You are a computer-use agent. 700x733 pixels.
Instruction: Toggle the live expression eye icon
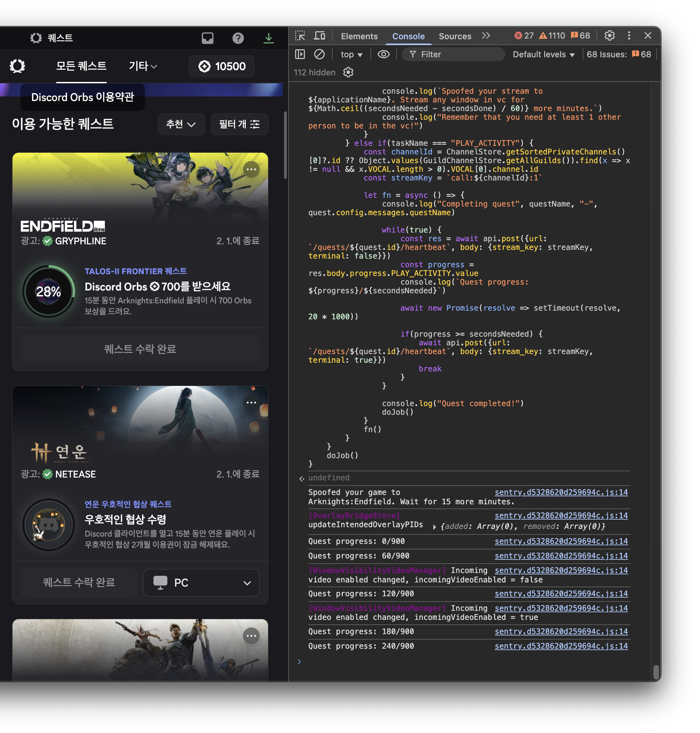(x=384, y=54)
